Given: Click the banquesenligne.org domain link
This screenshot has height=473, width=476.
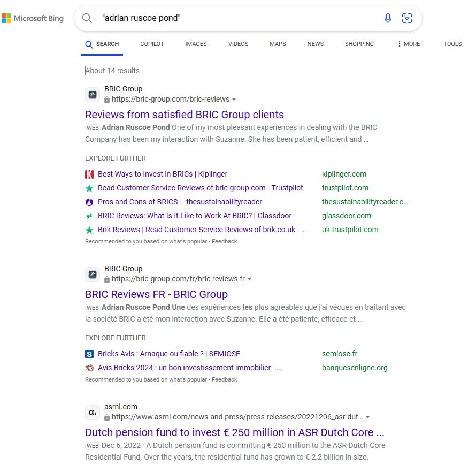Looking at the screenshot, I should 355,368.
